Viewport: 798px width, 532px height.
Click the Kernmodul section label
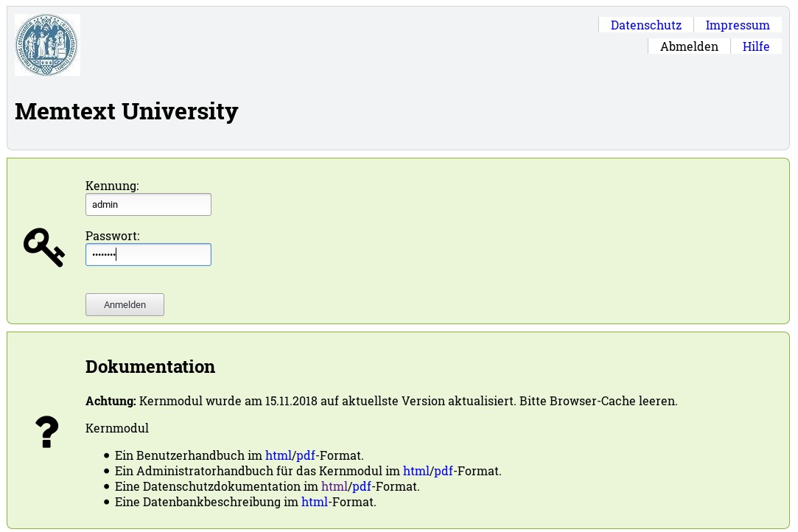(x=116, y=428)
